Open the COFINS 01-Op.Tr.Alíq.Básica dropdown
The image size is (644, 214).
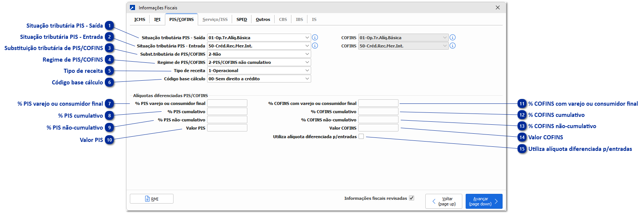pyautogui.click(x=403, y=37)
